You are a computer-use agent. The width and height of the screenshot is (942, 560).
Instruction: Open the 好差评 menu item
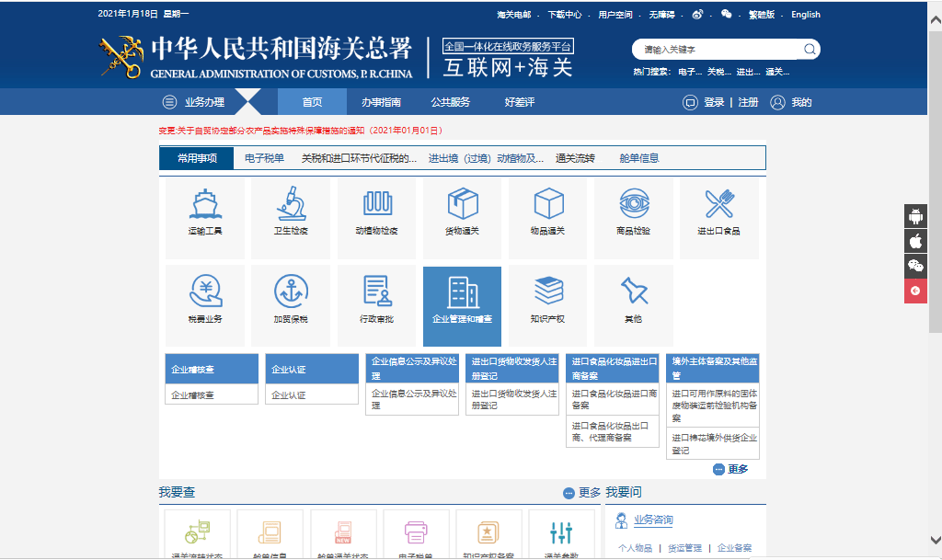(x=520, y=102)
